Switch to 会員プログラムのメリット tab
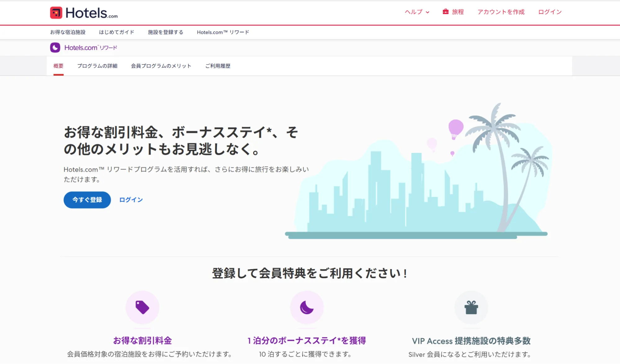The width and height of the screenshot is (620, 364). coord(161,66)
